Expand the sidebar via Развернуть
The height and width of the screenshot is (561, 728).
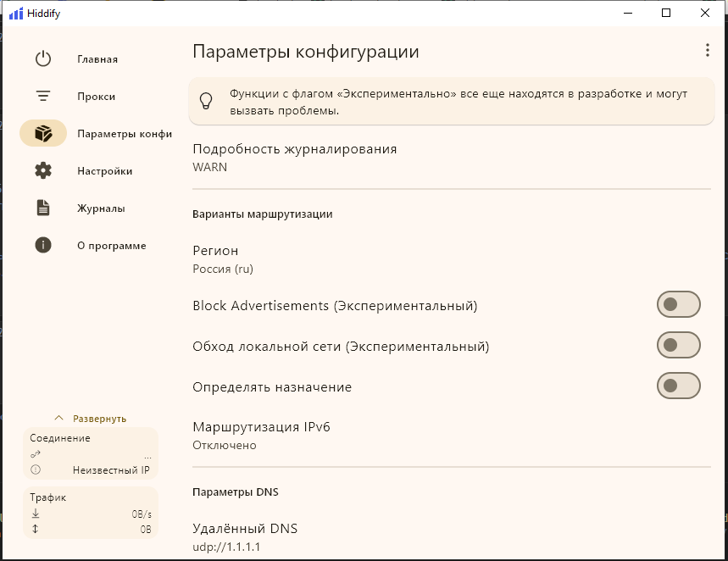91,419
